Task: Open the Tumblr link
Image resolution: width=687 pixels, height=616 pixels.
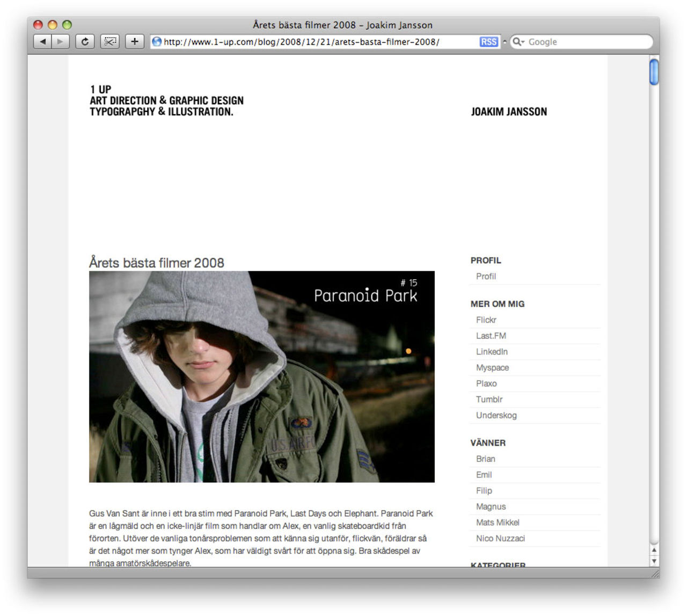Action: tap(489, 399)
